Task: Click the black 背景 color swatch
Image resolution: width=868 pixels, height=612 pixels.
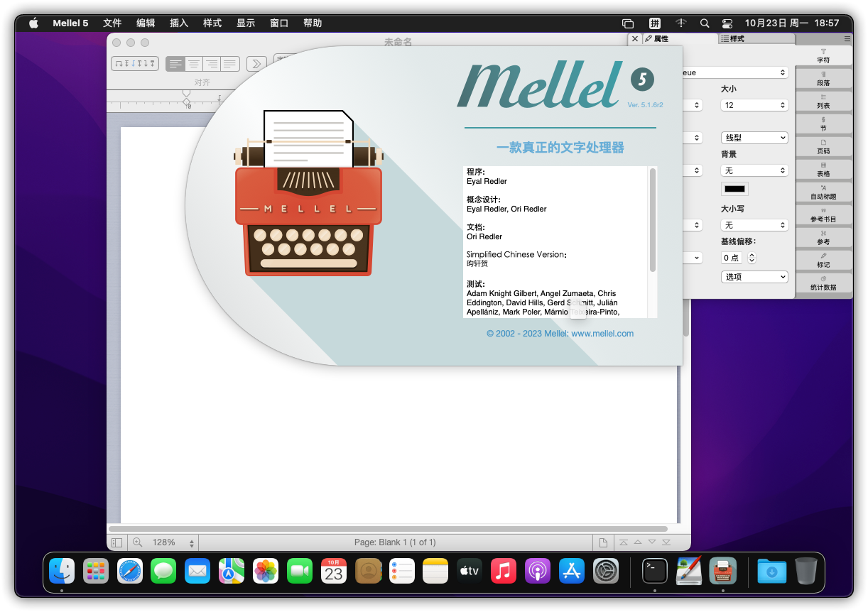Action: tap(734, 189)
